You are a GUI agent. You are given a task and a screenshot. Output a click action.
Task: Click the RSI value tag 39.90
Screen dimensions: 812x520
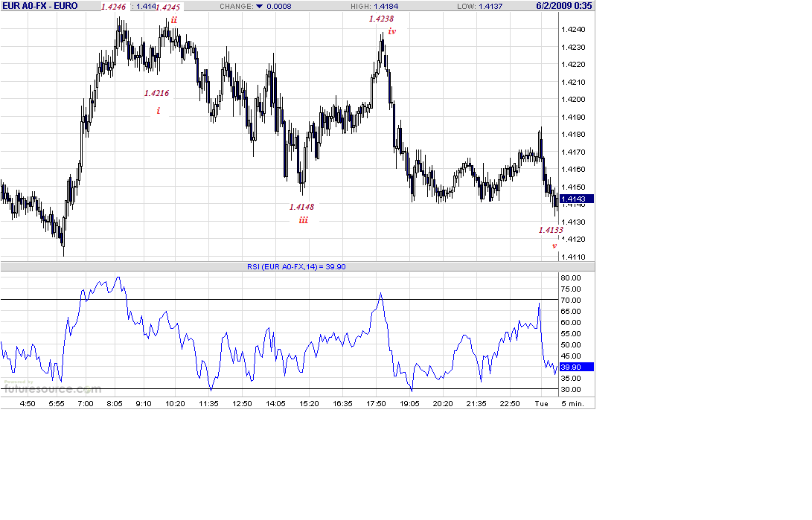click(576, 367)
